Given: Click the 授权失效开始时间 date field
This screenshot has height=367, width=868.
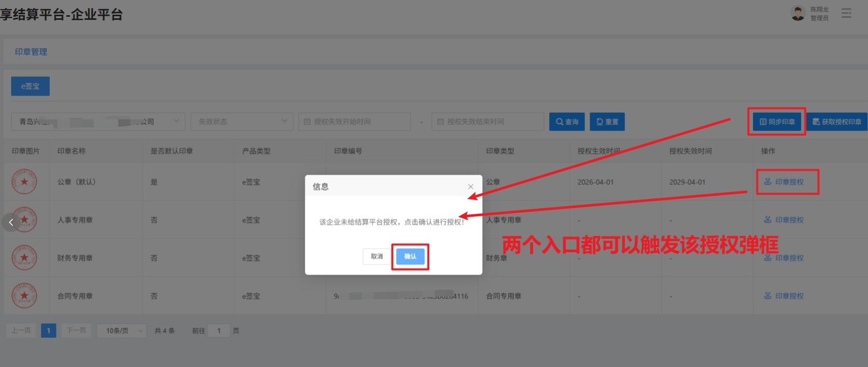Looking at the screenshot, I should tap(355, 122).
